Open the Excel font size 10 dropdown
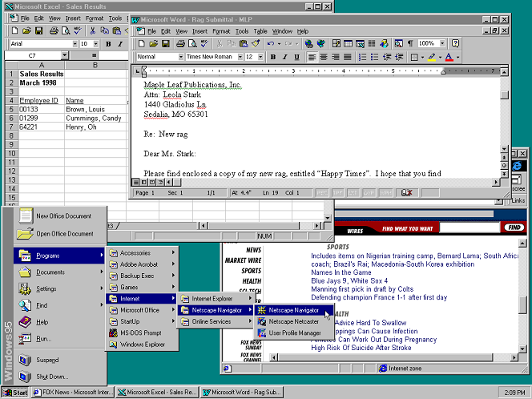The image size is (532, 399). pyautogui.click(x=95, y=44)
